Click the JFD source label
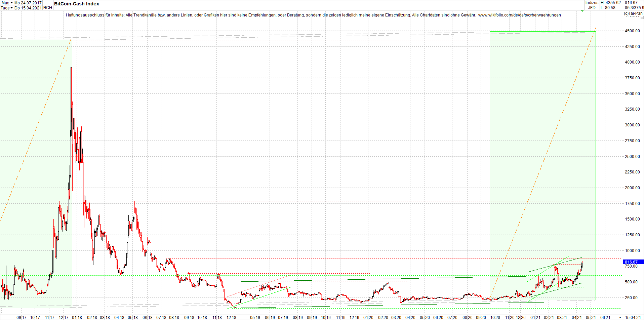The image size is (644, 320). coord(592,8)
